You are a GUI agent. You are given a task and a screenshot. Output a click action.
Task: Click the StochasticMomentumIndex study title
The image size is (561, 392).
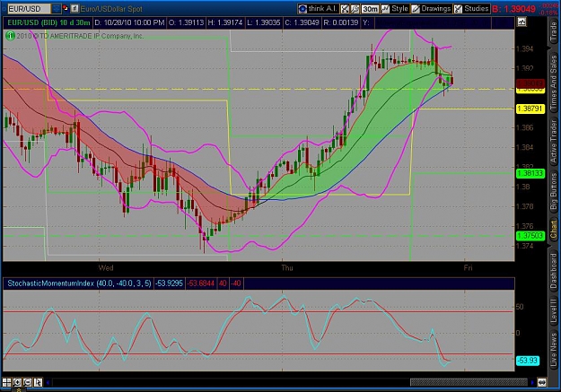coord(79,283)
